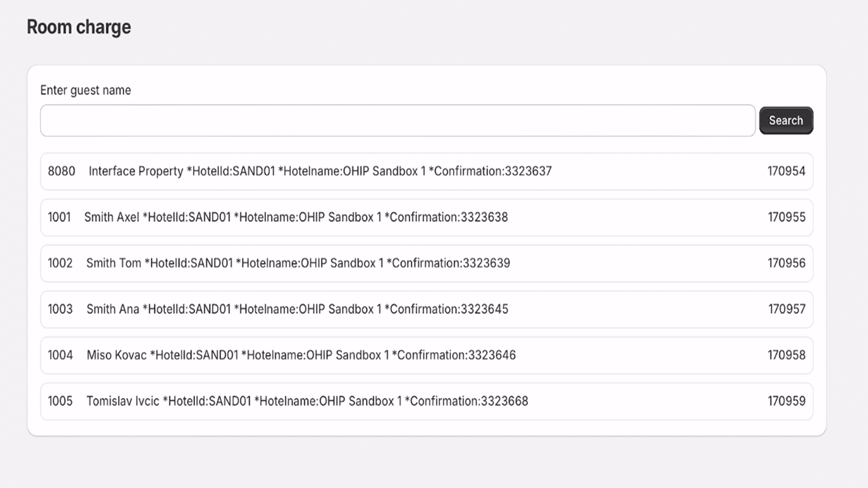Screen dimensions: 868x488
Task: Pick the Smith Tom reservation row
Action: [298, 264]
